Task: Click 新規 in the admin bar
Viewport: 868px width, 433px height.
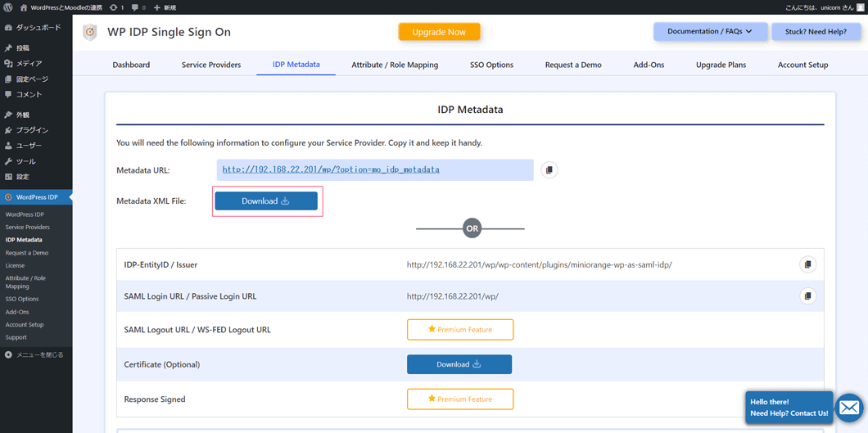Action: click(165, 7)
